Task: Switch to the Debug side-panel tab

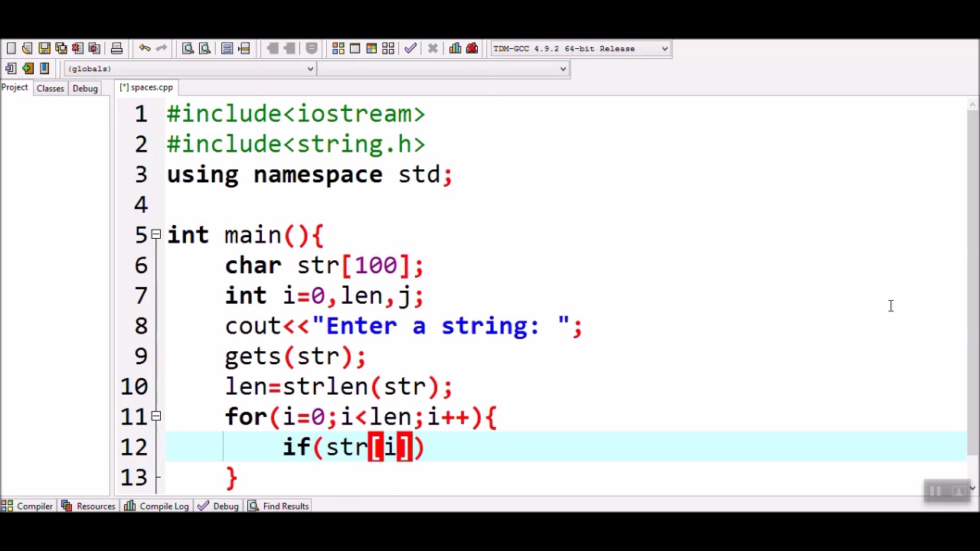Action: pos(85,88)
